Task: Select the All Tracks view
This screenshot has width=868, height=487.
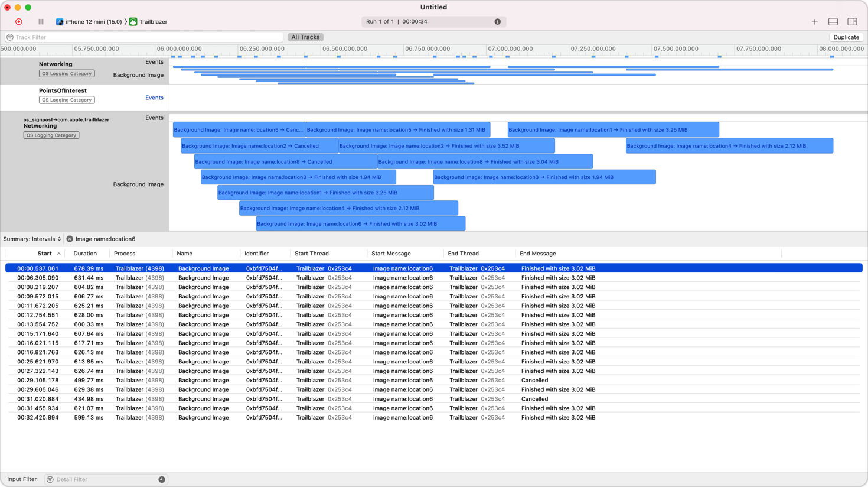Action: [305, 37]
